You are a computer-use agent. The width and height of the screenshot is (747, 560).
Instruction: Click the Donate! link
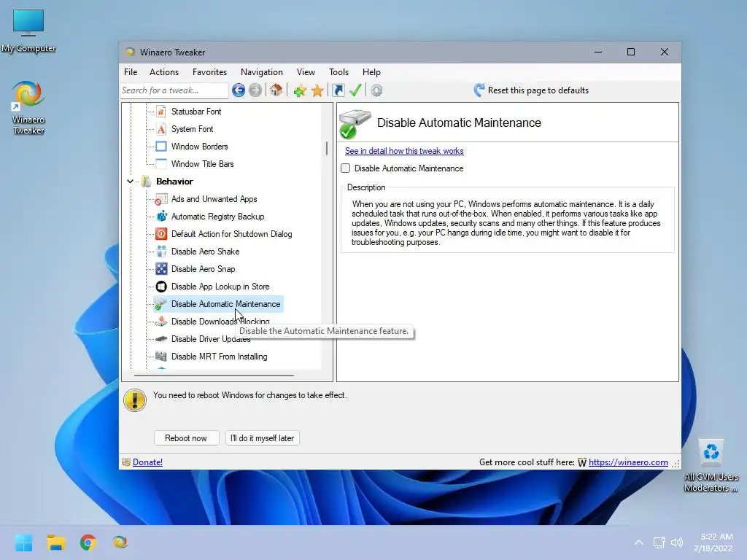coord(147,462)
